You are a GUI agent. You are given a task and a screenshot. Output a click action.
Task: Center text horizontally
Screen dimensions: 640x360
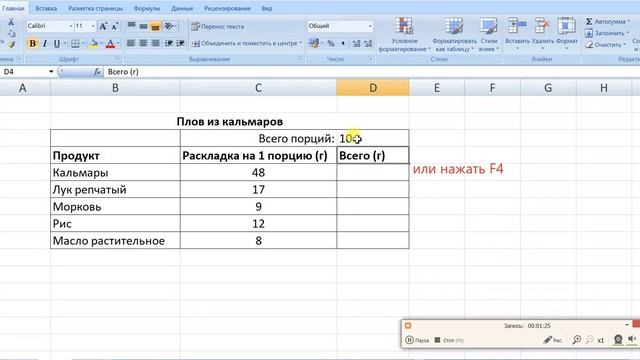pos(143,43)
